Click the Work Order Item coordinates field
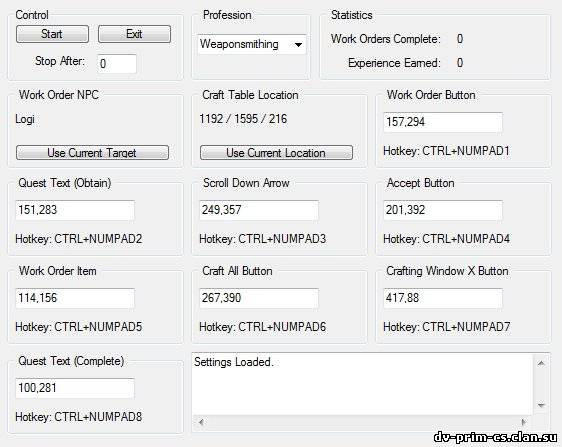This screenshot has height=447, width=562. tap(75, 298)
